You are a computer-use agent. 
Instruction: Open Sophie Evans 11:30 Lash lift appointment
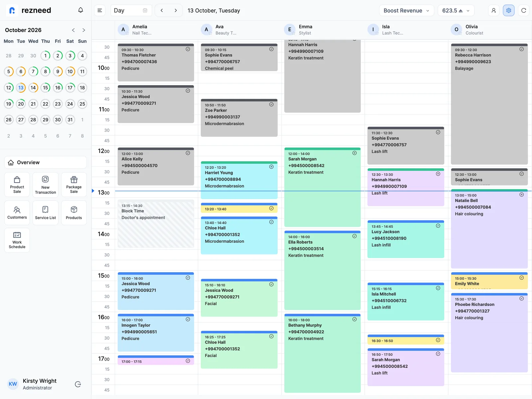tap(406, 146)
